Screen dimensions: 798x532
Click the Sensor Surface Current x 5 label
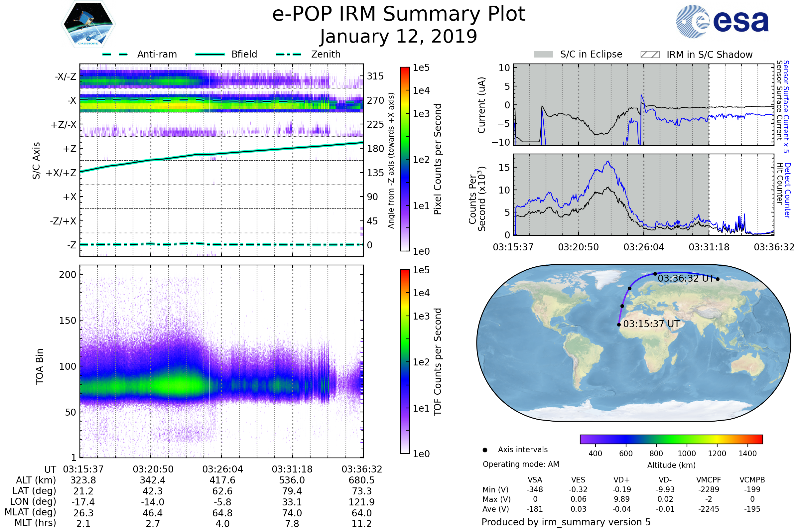786,106
